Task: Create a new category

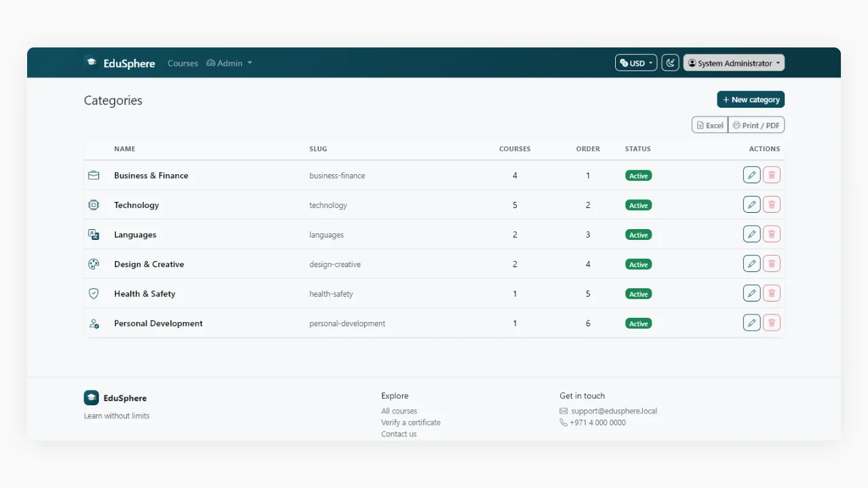Action: click(x=751, y=100)
